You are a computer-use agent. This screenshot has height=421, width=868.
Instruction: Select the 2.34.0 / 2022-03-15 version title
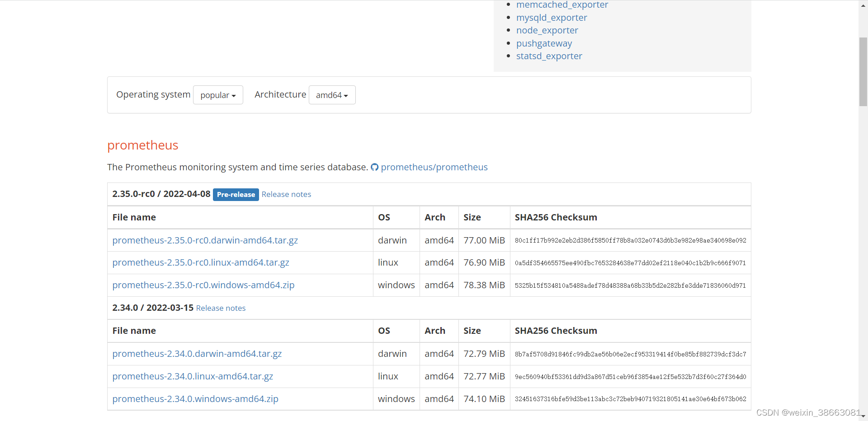point(153,308)
